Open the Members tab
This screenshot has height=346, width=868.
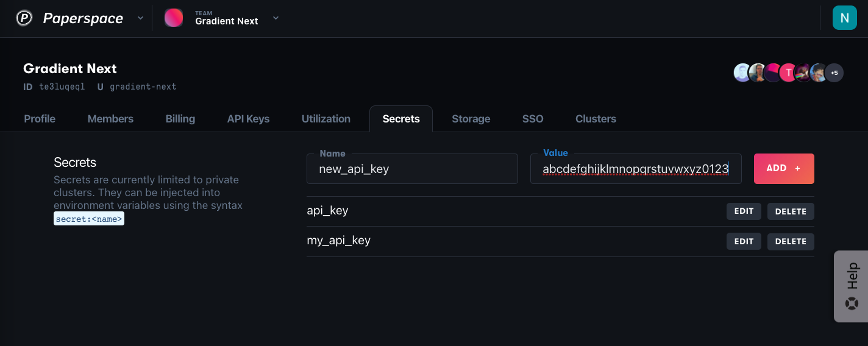110,119
